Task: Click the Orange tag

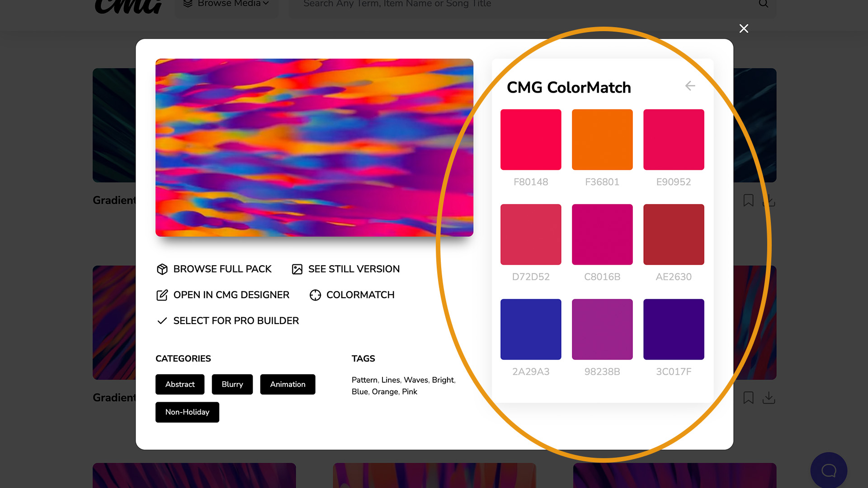Action: pyautogui.click(x=385, y=392)
